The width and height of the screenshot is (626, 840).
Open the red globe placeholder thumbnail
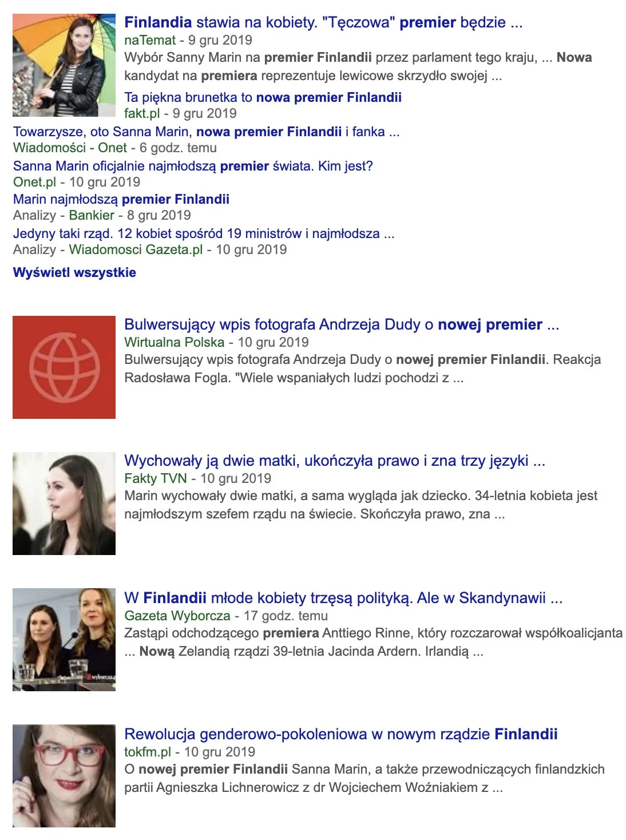(64, 367)
